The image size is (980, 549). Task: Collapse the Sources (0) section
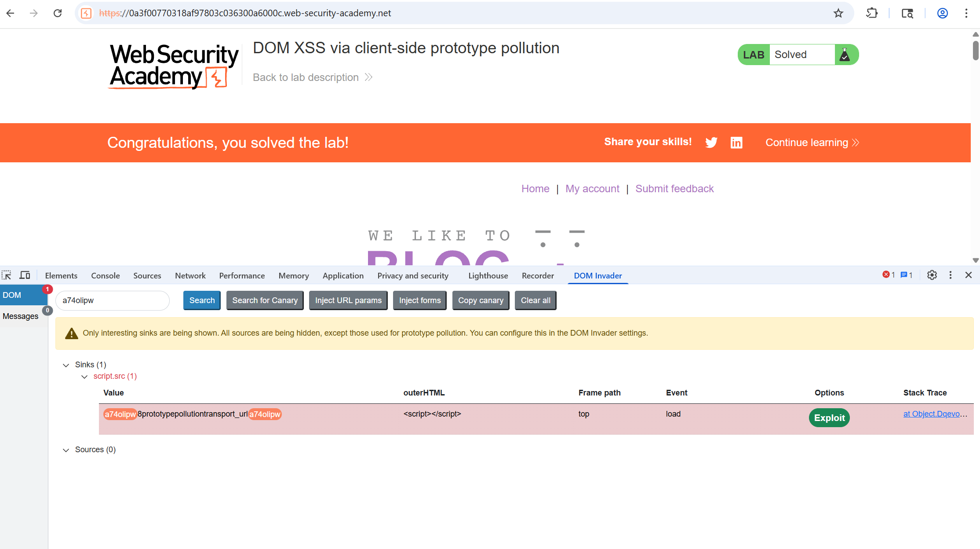(x=66, y=450)
